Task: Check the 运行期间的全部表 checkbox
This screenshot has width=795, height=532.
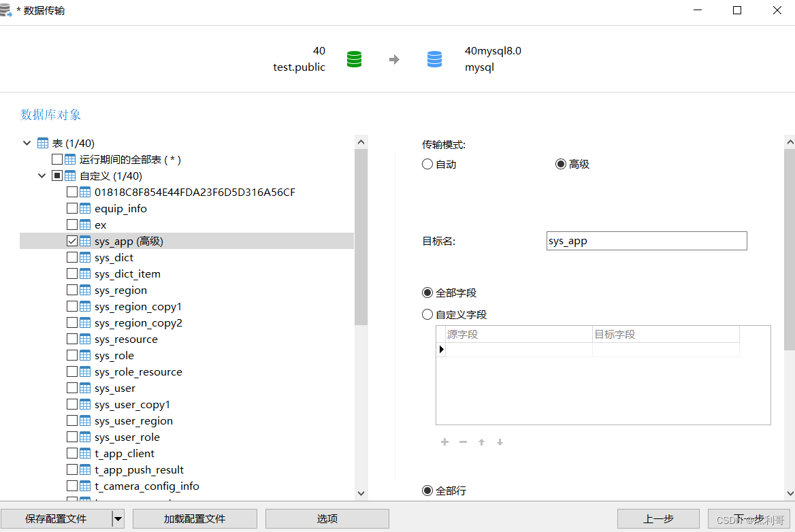Action: click(x=57, y=159)
